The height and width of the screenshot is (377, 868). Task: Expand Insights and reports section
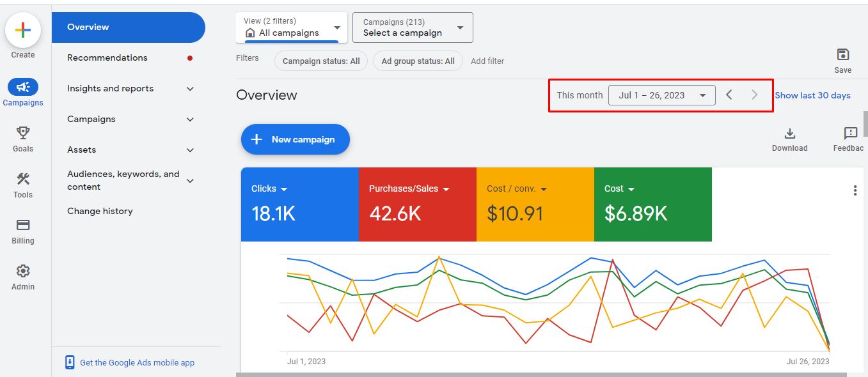pos(190,89)
